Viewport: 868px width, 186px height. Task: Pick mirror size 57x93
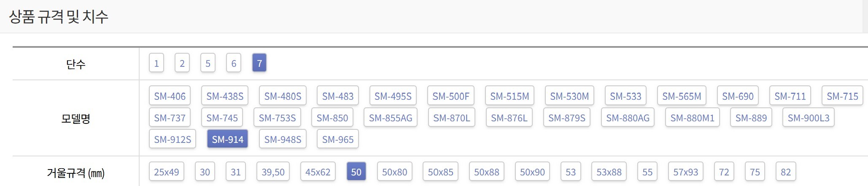(685, 172)
